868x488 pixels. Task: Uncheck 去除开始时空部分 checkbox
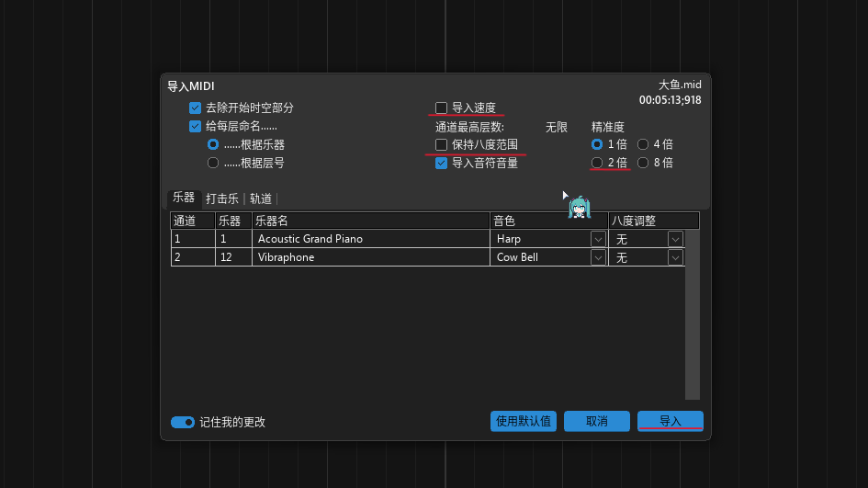tap(195, 108)
